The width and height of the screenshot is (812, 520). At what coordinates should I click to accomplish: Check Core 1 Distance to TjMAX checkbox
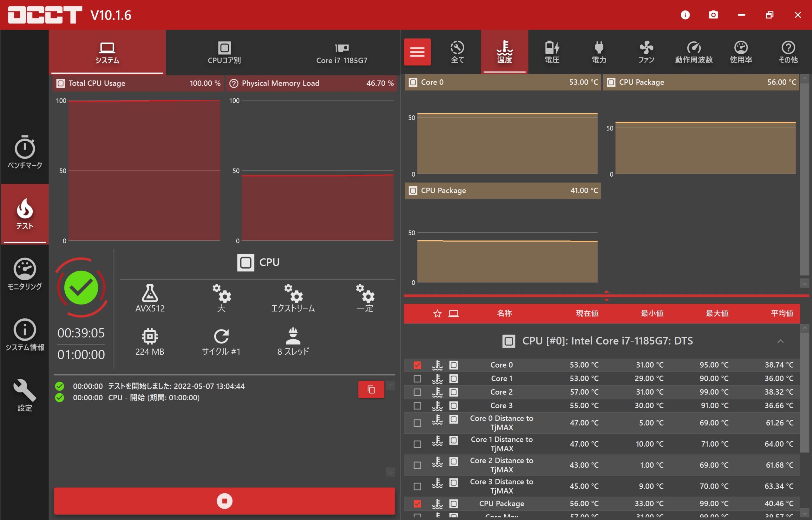[417, 444]
